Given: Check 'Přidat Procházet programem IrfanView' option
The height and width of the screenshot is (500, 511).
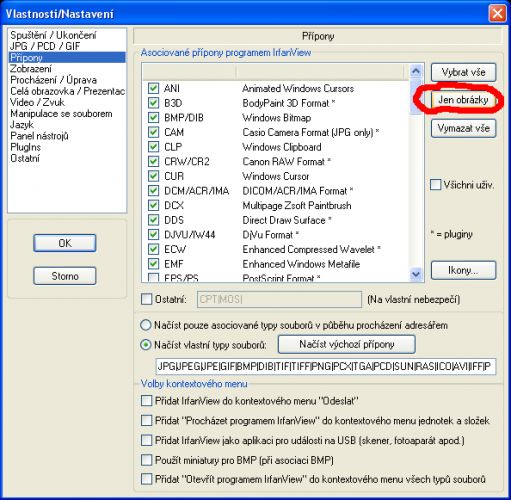Looking at the screenshot, I should point(146,421).
